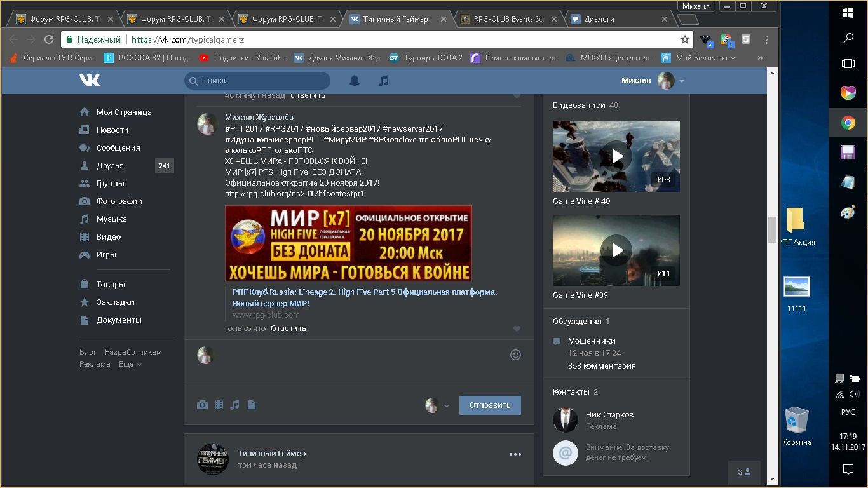Attach a video with the film icon
The height and width of the screenshot is (488, 868).
219,405
